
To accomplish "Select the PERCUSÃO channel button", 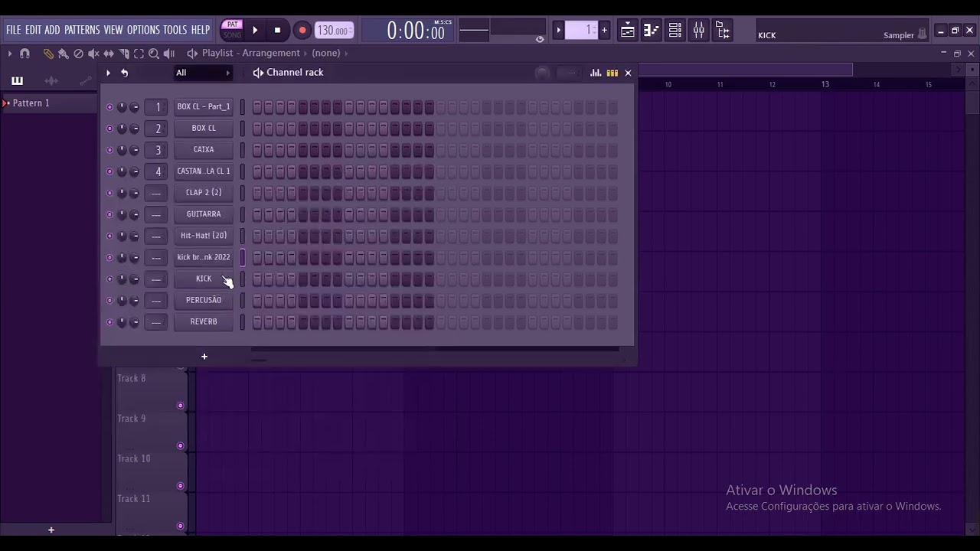I will (x=204, y=301).
